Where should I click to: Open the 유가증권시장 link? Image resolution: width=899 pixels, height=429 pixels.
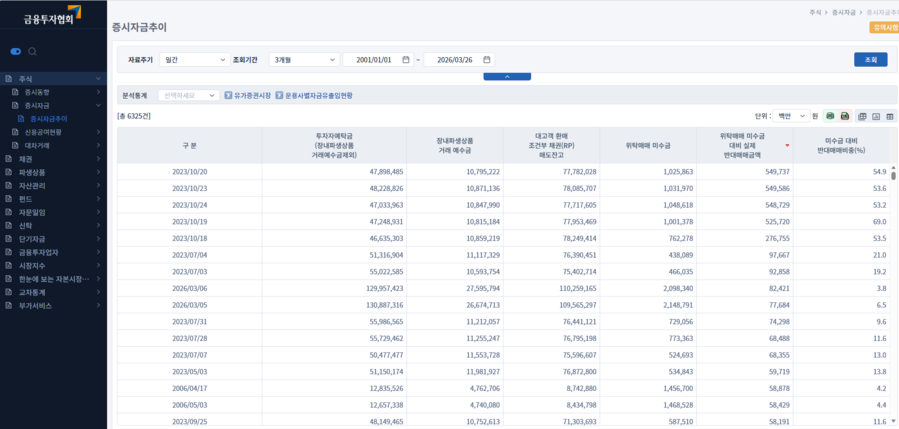252,96
